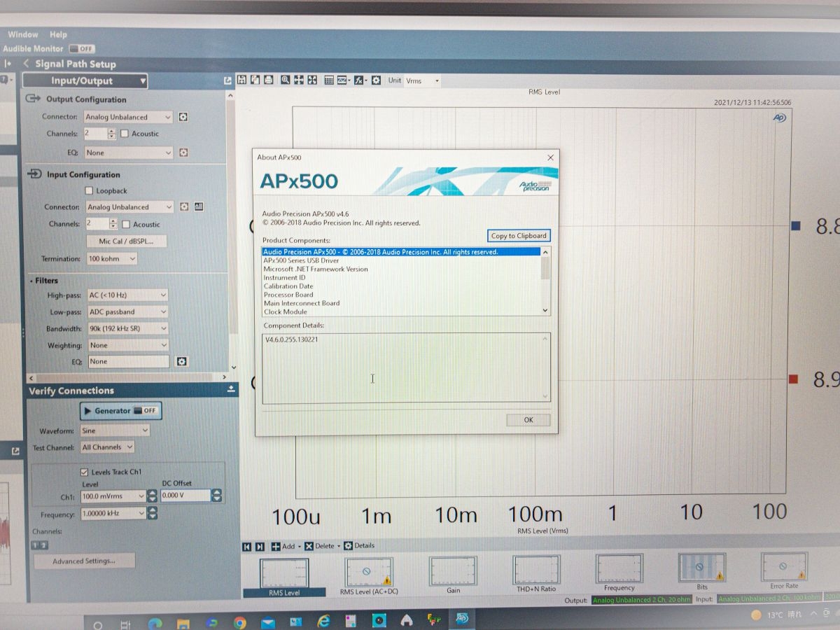Open the Window menu

tap(23, 34)
